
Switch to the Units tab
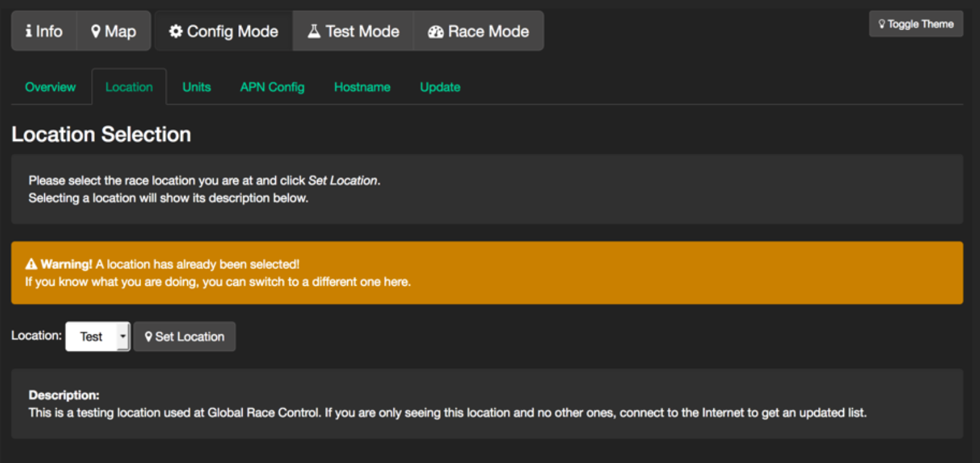click(196, 87)
